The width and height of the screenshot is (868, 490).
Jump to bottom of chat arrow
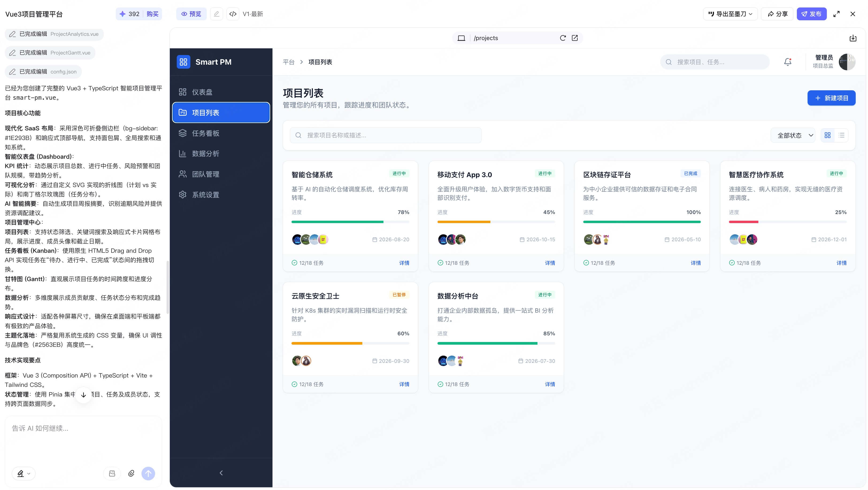pos(83,395)
